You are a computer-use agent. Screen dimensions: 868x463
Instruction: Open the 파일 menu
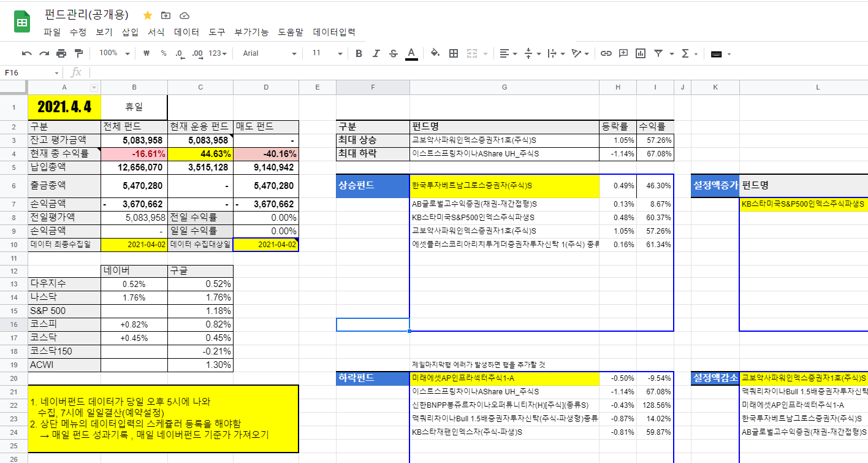coord(52,32)
